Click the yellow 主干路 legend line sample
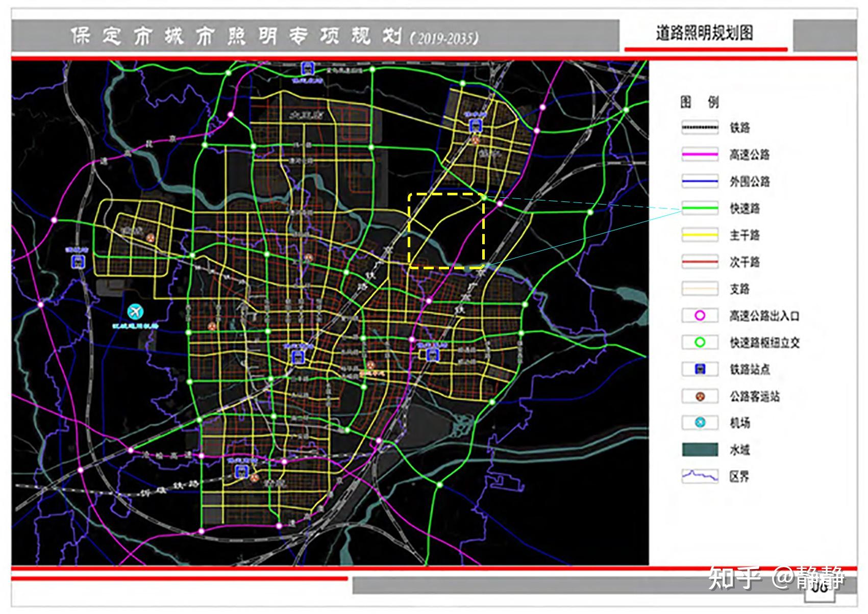This screenshot has height=614, width=868. coord(700,235)
